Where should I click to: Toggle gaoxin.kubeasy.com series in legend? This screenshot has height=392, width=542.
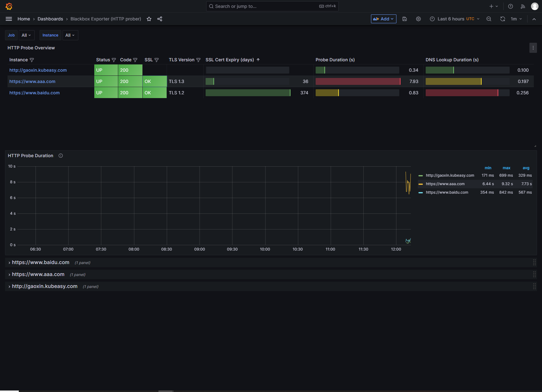pyautogui.click(x=450, y=175)
